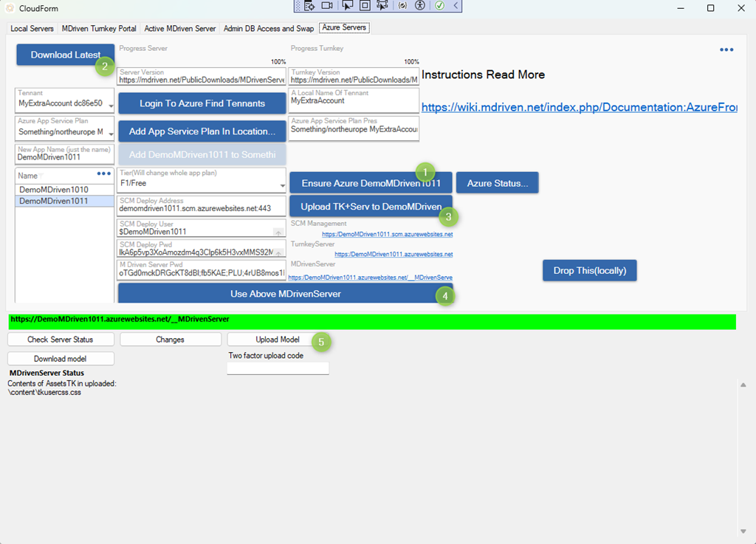Click Upload TK+Serv to DemoMDriven
The image size is (756, 544).
371,206
